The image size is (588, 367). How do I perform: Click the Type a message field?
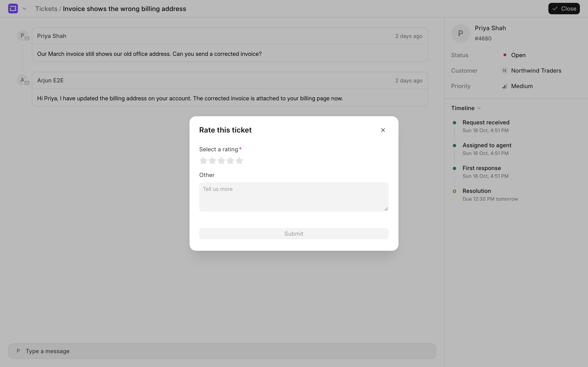tap(222, 351)
